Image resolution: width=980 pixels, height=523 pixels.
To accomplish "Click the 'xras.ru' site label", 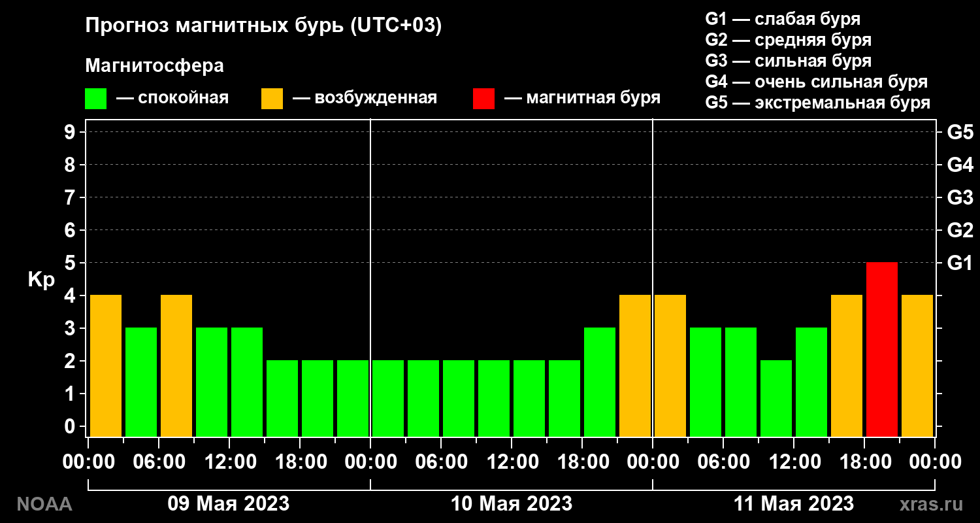I will click(x=931, y=504).
